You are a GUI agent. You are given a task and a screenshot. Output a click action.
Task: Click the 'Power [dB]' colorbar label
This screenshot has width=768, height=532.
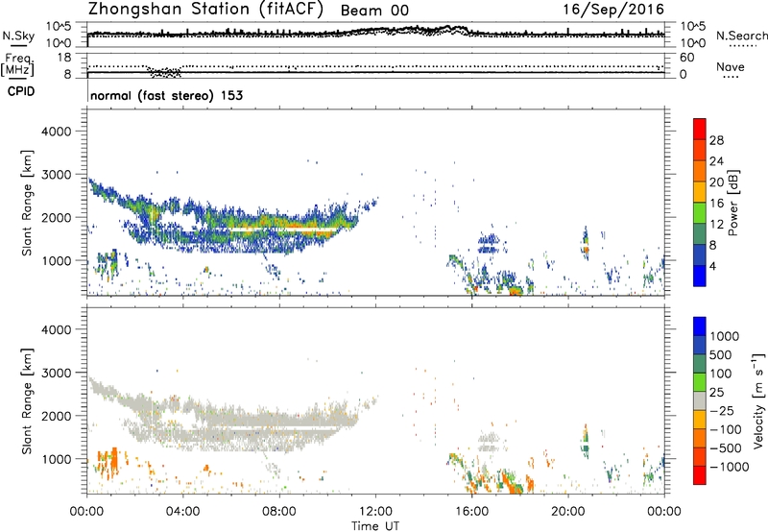[732, 203]
